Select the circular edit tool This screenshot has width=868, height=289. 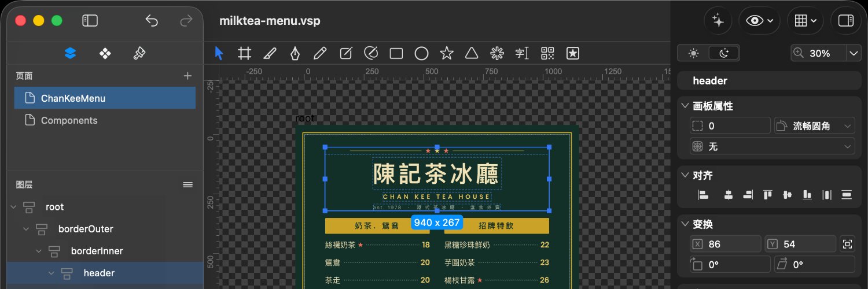371,53
